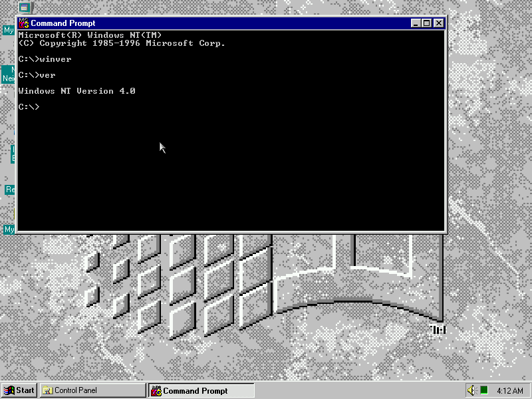Select the My Briefcase label below Recycle Bin
Image resolution: width=532 pixels, height=399 pixels.
click(x=9, y=229)
